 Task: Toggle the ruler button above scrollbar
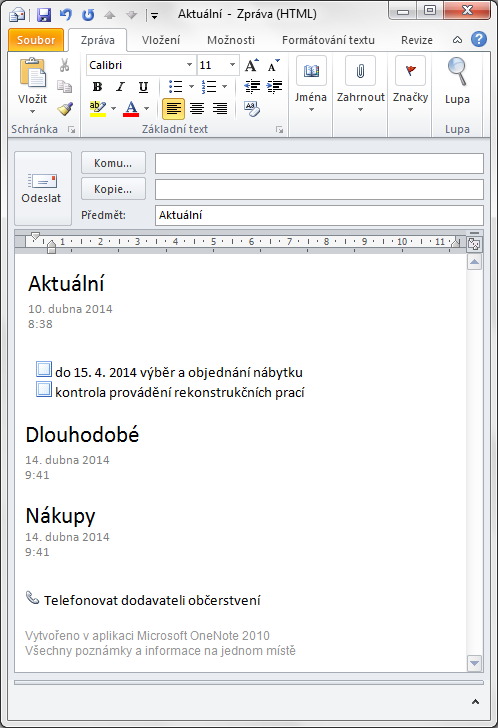(x=474, y=244)
